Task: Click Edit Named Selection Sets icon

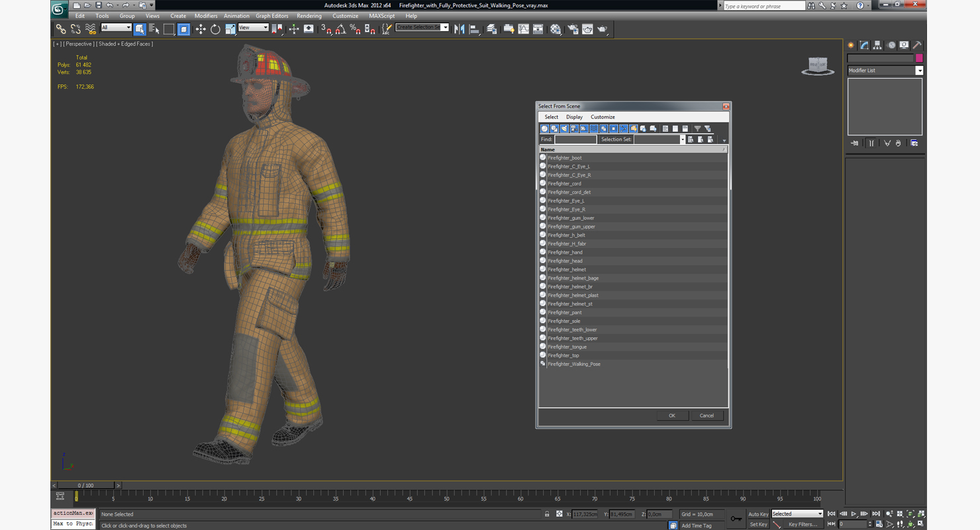Action: coord(387,29)
